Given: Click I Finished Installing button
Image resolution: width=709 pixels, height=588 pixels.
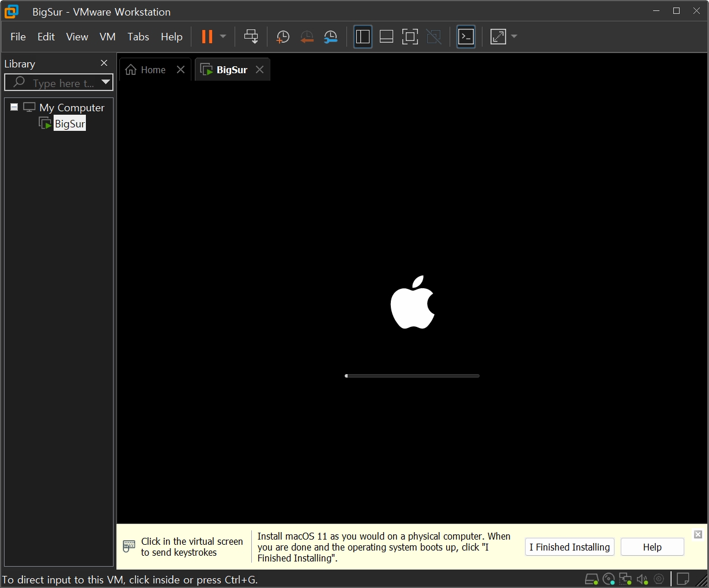Looking at the screenshot, I should coord(570,547).
